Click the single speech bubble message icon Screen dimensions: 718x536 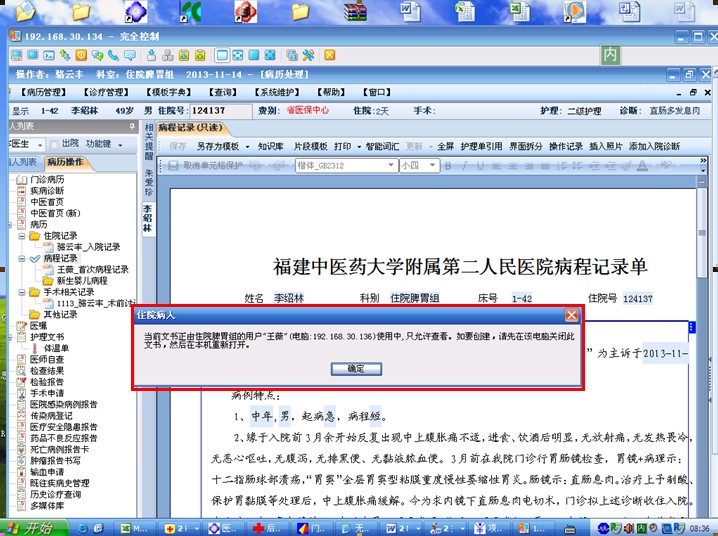click(x=130, y=55)
